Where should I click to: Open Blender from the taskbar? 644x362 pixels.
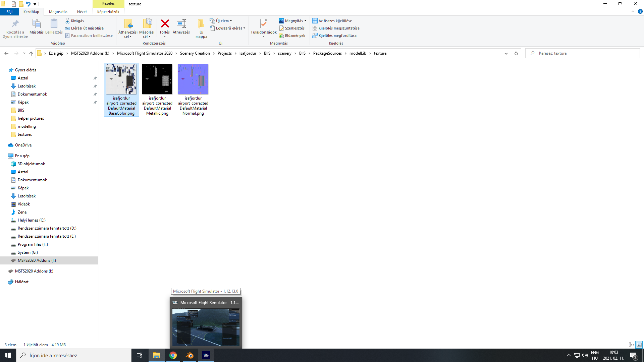(190, 355)
